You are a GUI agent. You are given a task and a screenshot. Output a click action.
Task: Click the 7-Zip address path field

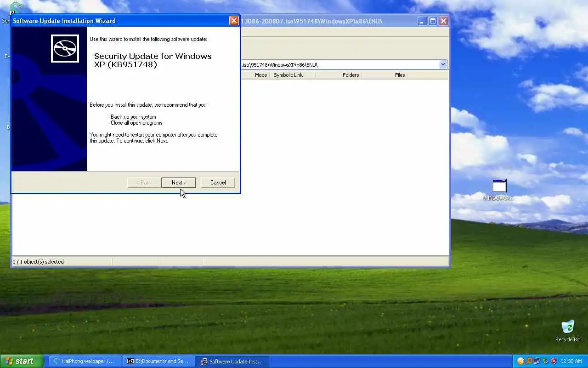click(x=340, y=64)
